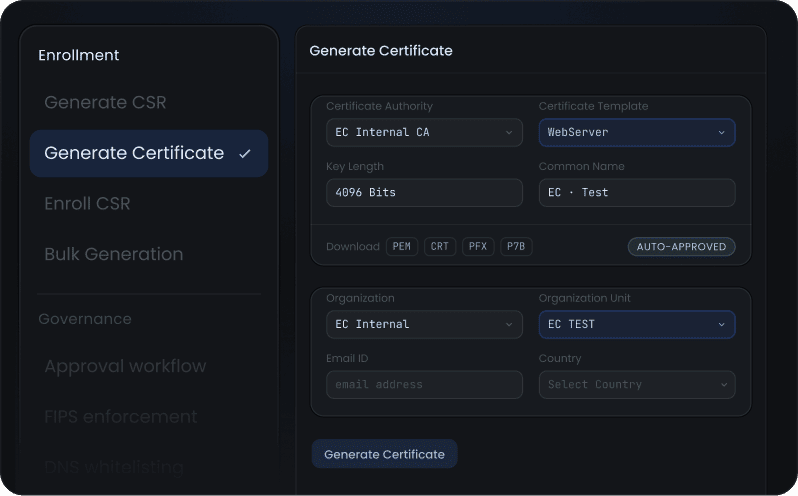Click the Generate Certificate panel title
Screen dimensions: 798x496
point(381,51)
